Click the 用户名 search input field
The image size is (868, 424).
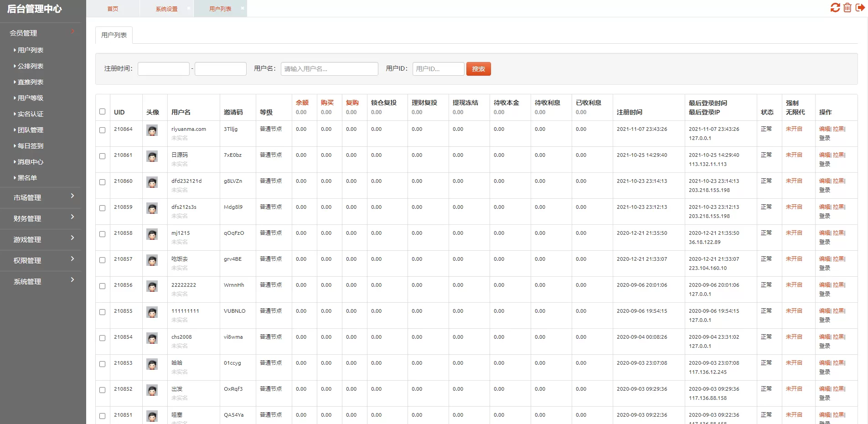(x=329, y=69)
